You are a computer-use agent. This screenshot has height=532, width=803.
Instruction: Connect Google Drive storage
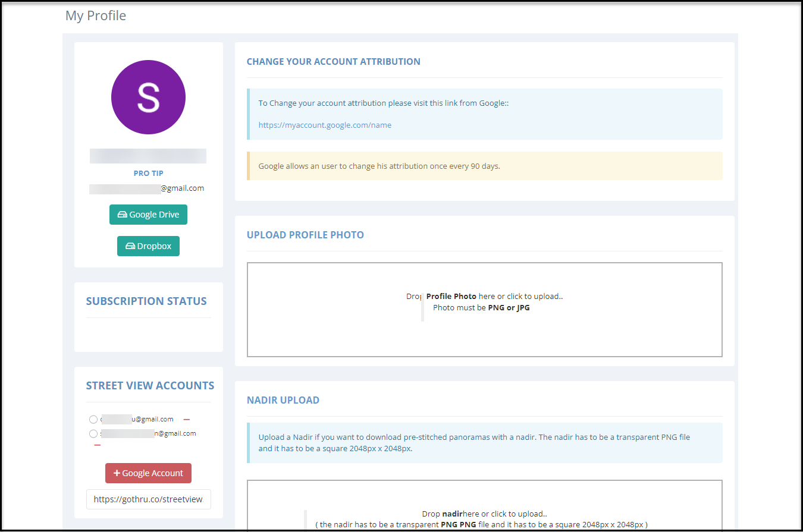148,215
